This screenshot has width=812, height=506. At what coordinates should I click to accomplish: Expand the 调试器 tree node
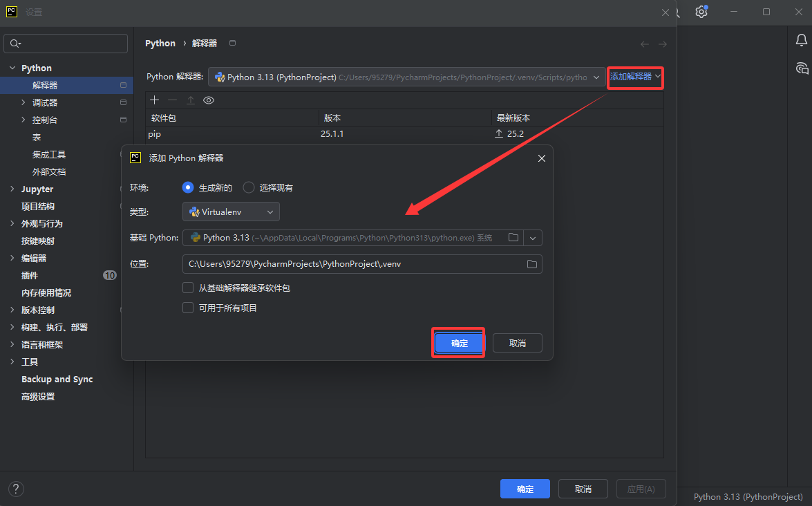pyautogui.click(x=23, y=102)
